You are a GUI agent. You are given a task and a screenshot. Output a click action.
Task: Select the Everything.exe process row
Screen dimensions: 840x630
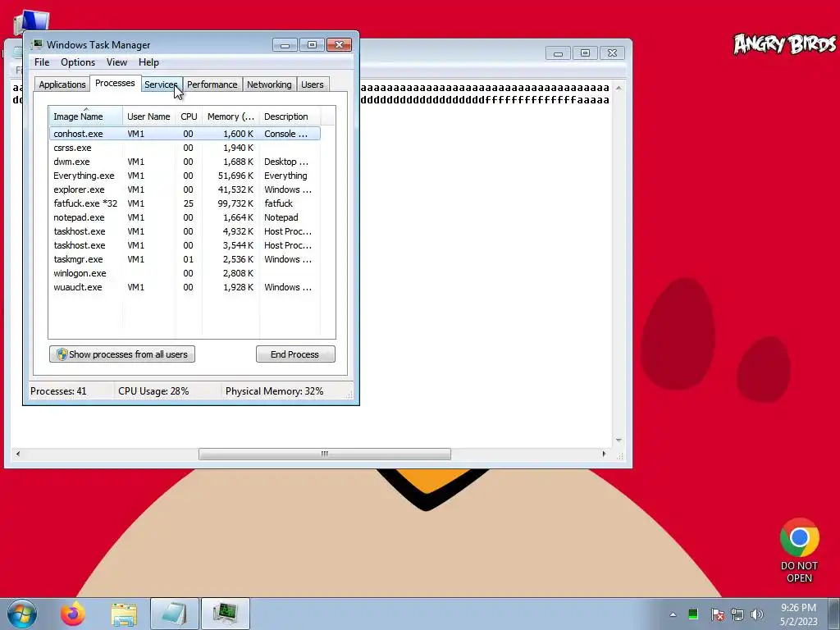click(185, 176)
